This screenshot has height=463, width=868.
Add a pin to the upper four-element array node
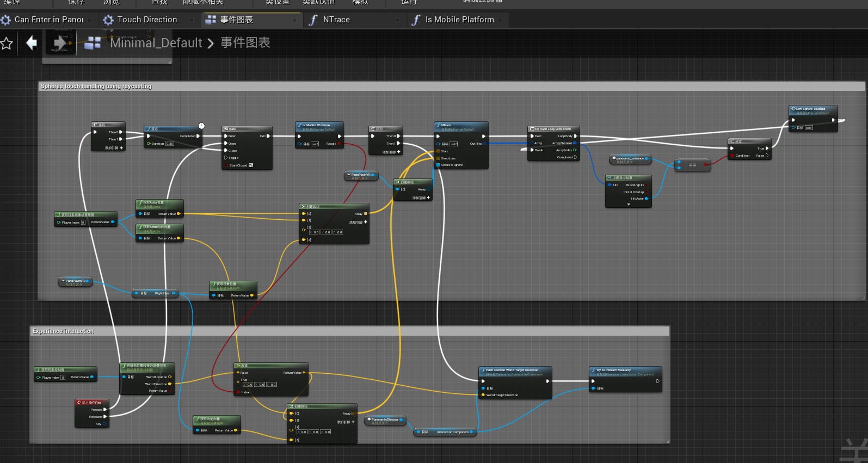tap(358, 222)
